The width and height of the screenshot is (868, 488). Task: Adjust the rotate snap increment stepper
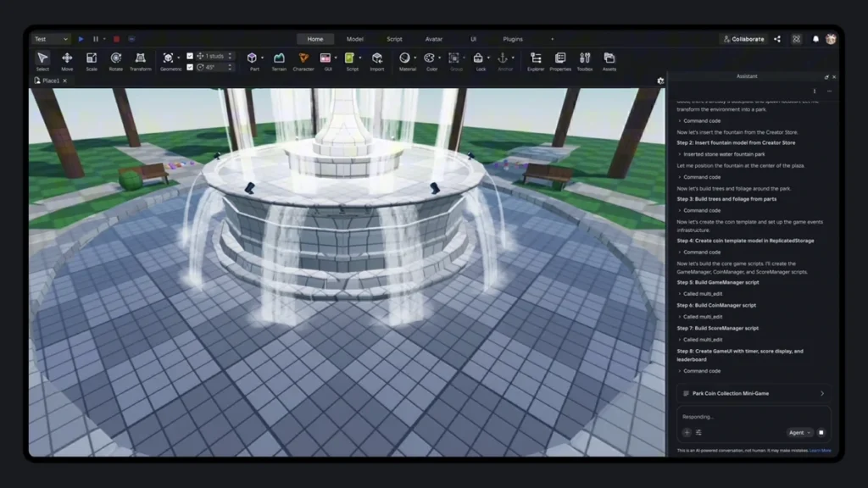point(230,67)
